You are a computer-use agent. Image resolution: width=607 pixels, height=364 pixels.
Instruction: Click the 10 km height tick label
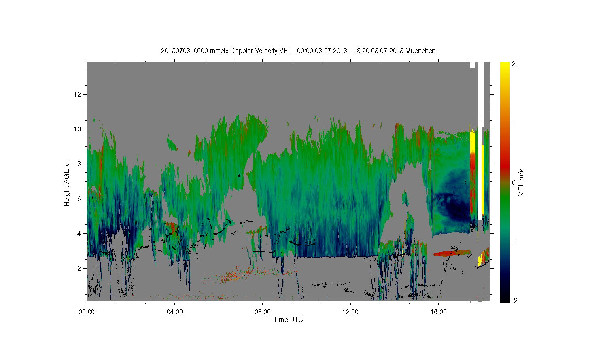pyautogui.click(x=78, y=129)
